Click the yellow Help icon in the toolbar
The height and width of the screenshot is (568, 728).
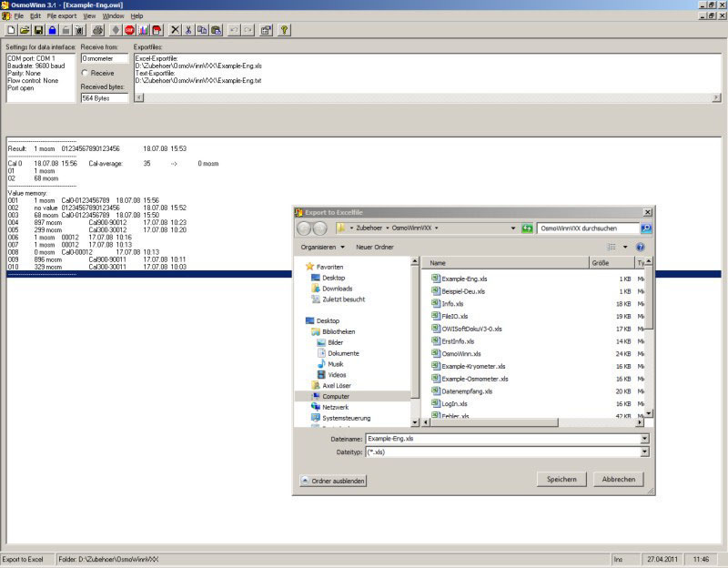(285, 30)
